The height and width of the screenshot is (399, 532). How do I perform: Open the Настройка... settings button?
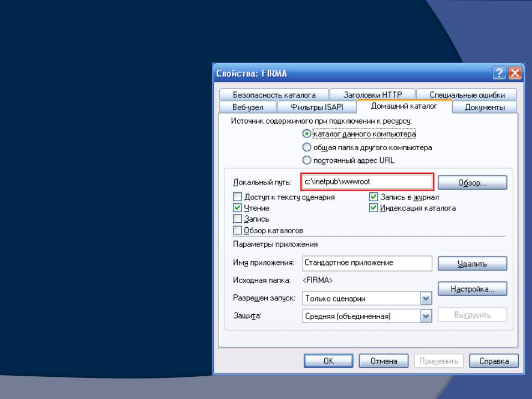tap(472, 289)
